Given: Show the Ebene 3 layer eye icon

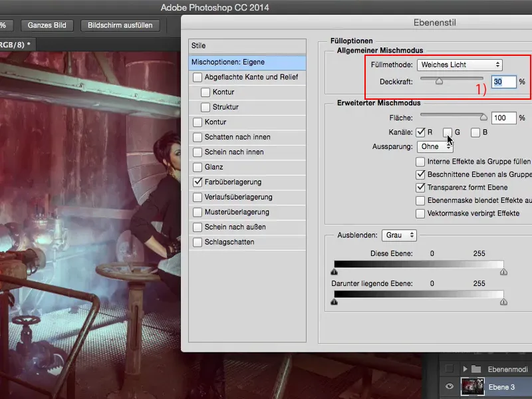Looking at the screenshot, I should point(450,386).
